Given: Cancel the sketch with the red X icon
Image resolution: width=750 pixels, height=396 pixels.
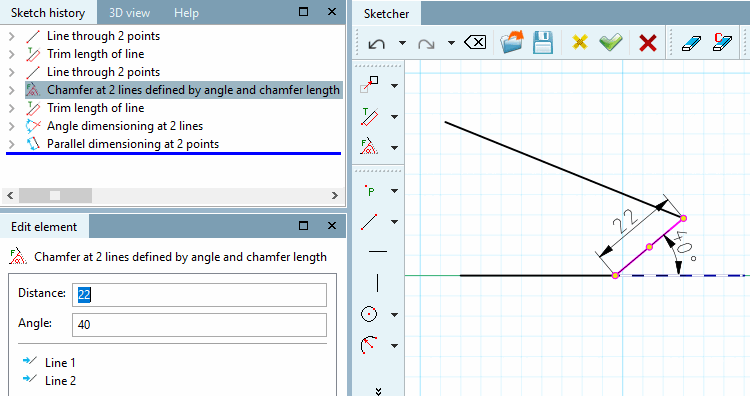Looking at the screenshot, I should click(648, 43).
